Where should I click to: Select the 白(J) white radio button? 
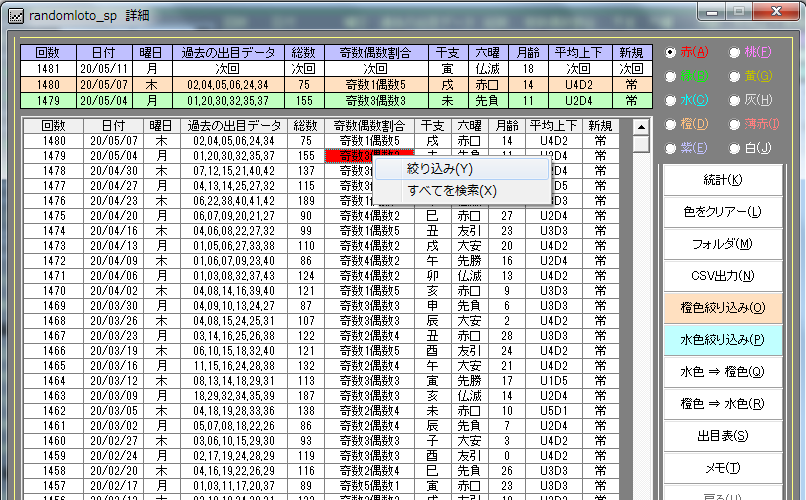click(x=750, y=149)
